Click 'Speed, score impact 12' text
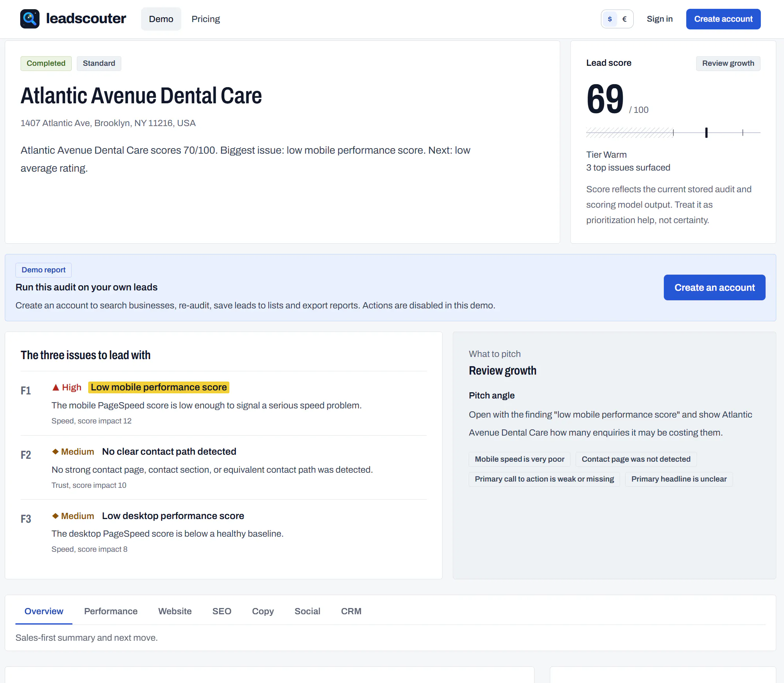Screen dimensions: 784x683 (92, 421)
